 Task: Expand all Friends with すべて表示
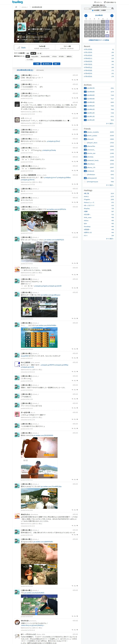(110, 185)
